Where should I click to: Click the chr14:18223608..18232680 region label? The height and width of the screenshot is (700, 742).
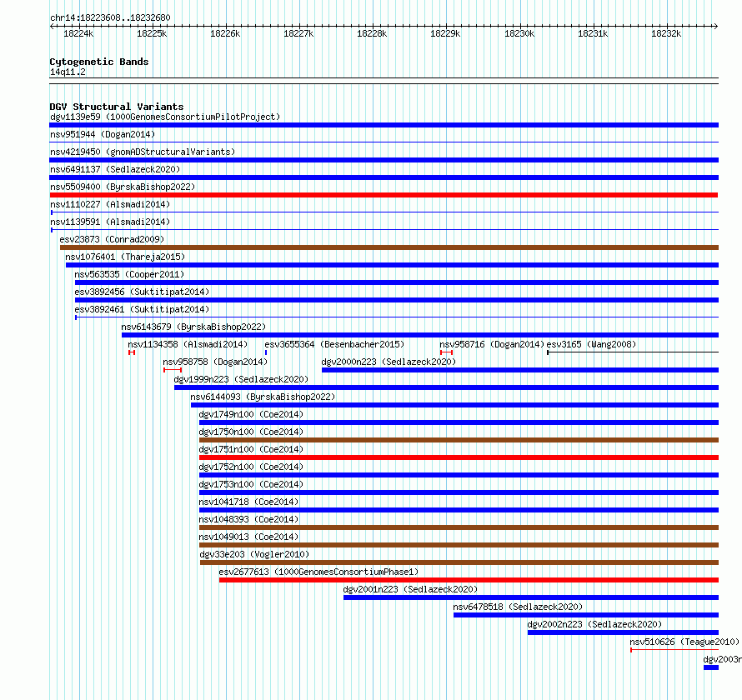click(x=110, y=17)
